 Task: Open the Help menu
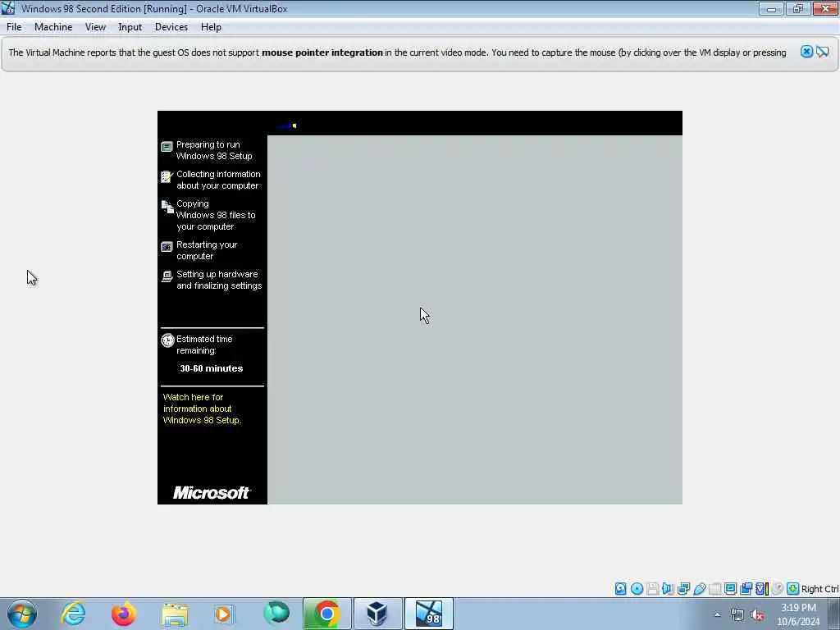tap(211, 27)
